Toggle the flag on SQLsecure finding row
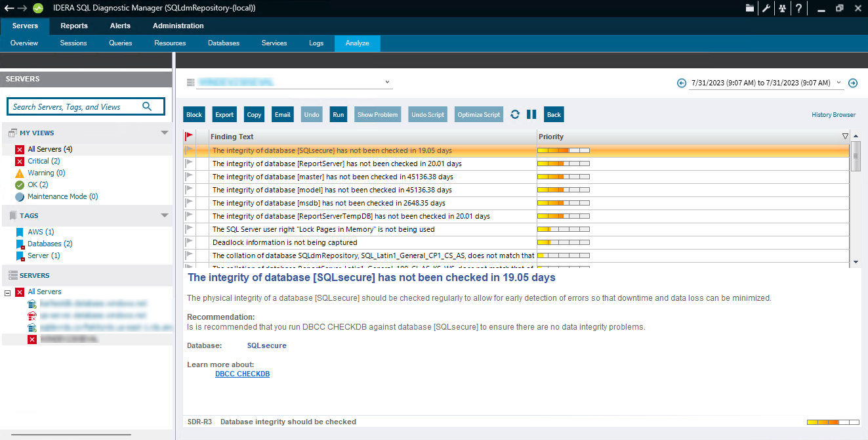The image size is (868, 440). (190, 150)
